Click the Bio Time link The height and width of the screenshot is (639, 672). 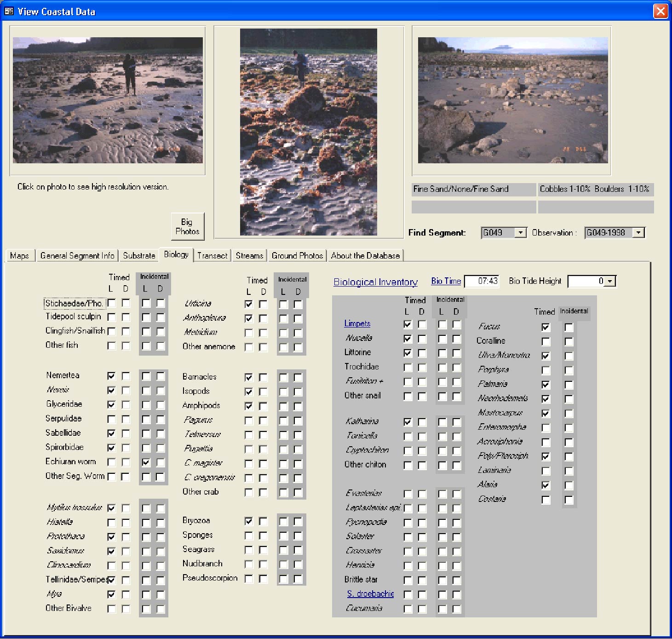[x=446, y=281]
